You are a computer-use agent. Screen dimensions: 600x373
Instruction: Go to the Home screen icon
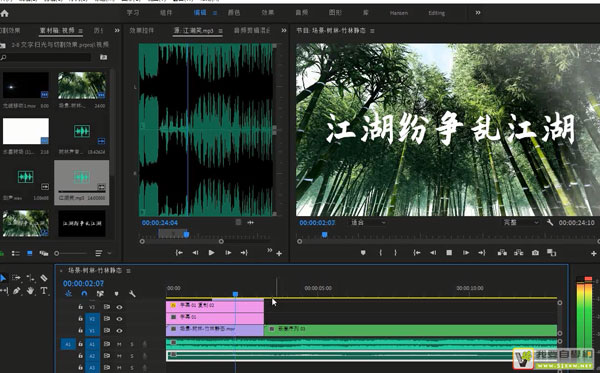pyautogui.click(x=5, y=13)
